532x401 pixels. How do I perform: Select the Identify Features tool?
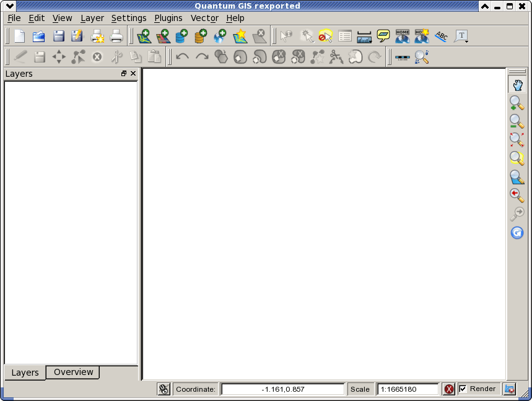(x=286, y=37)
